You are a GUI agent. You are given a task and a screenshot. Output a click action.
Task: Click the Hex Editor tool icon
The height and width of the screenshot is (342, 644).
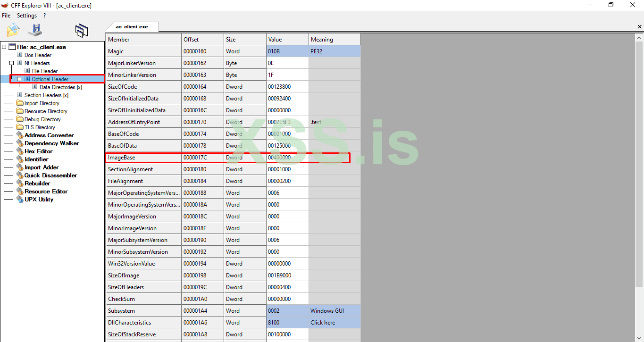pos(20,151)
